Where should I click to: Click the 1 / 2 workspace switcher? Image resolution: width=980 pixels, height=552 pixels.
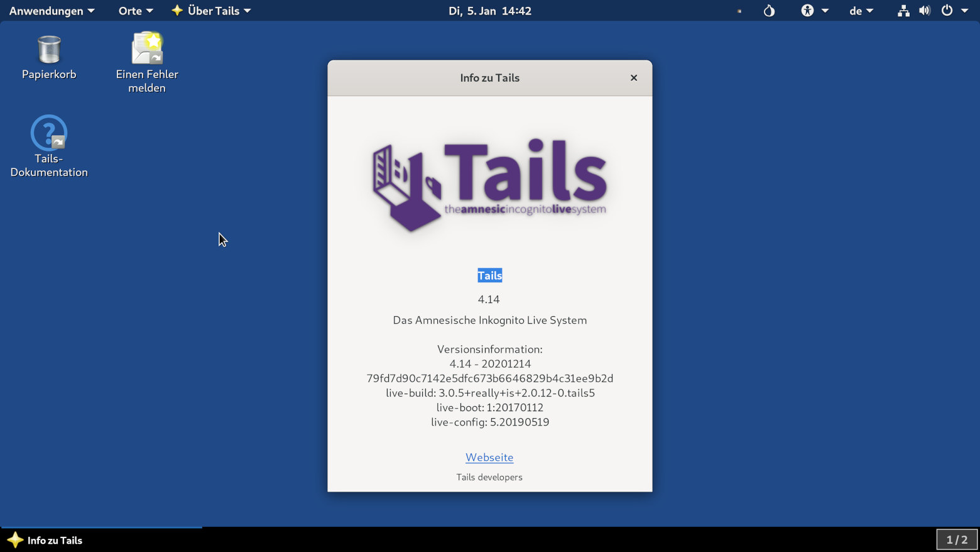tap(957, 539)
